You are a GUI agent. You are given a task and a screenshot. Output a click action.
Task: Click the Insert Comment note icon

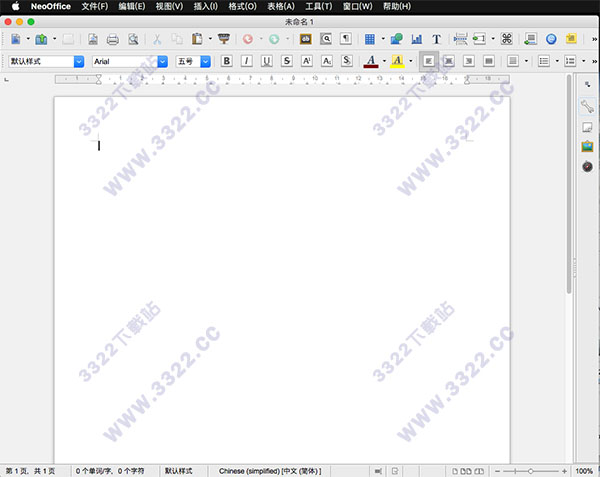571,39
